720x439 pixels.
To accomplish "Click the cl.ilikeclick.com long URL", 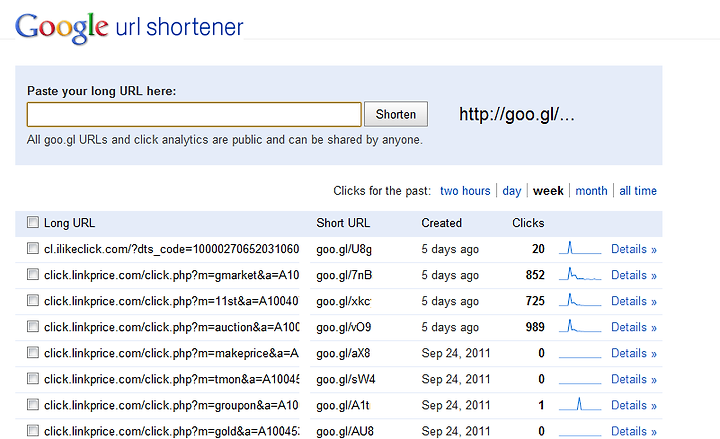I will point(171,249).
